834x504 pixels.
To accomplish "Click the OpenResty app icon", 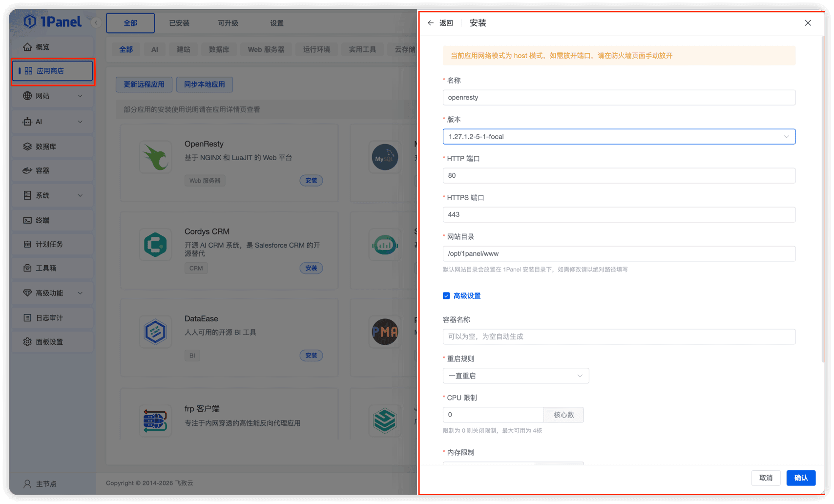I will tap(155, 157).
